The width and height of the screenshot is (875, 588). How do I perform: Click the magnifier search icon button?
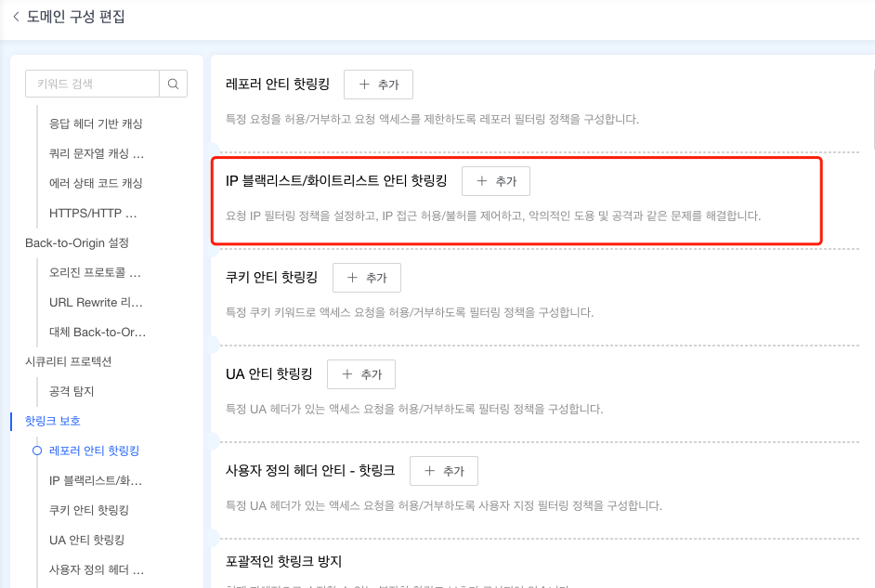(x=173, y=84)
